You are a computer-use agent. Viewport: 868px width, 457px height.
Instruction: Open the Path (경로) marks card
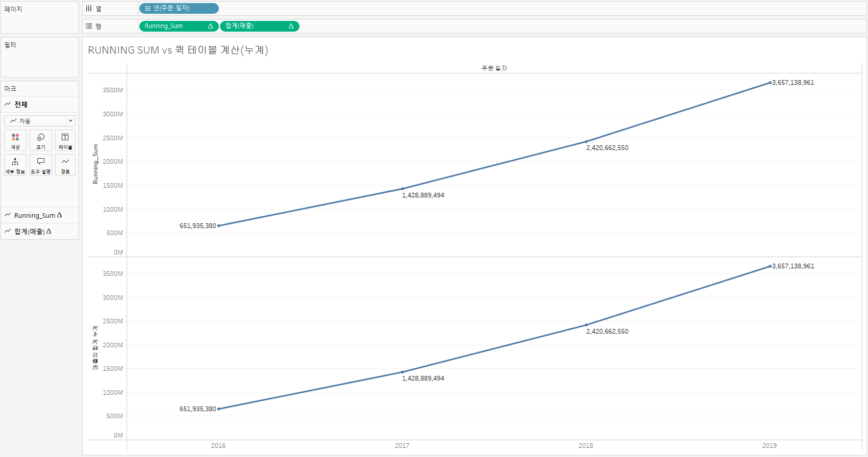click(x=65, y=165)
